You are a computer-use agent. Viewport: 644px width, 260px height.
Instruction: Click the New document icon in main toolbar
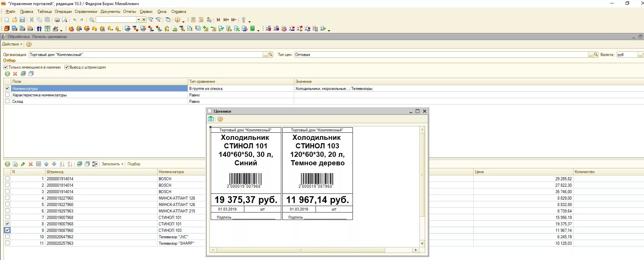click(x=7, y=20)
